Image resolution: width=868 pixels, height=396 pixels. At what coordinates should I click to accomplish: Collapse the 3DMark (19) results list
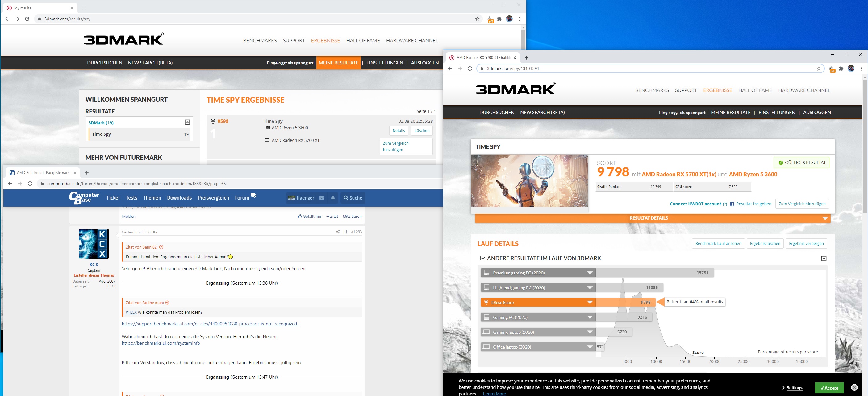pos(187,122)
